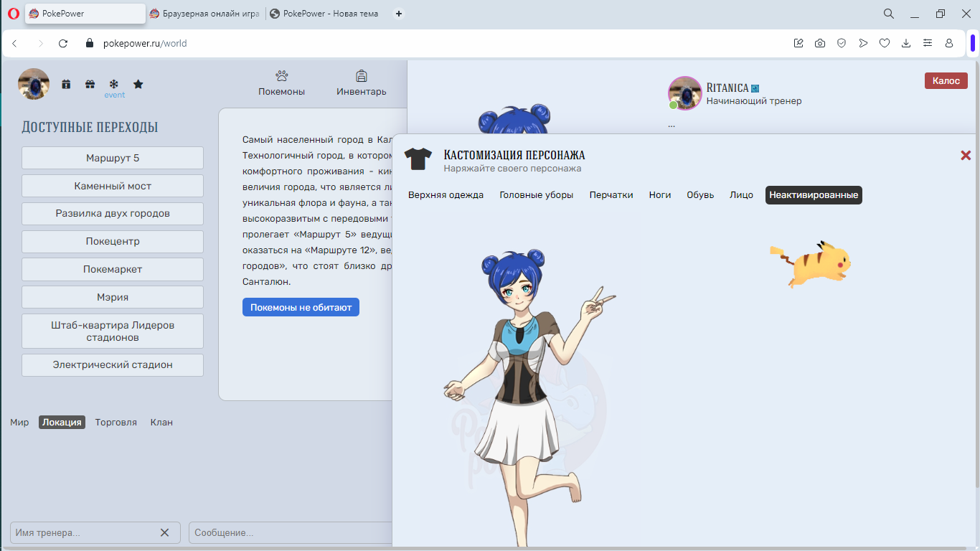This screenshot has width=980, height=551.
Task: Open Покемоны paw icon menu
Action: pyautogui.click(x=281, y=76)
